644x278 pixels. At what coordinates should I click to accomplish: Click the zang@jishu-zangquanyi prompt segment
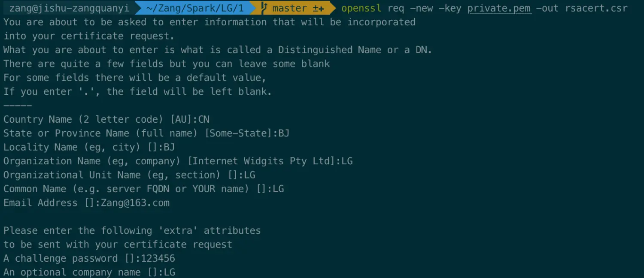pyautogui.click(x=69, y=8)
